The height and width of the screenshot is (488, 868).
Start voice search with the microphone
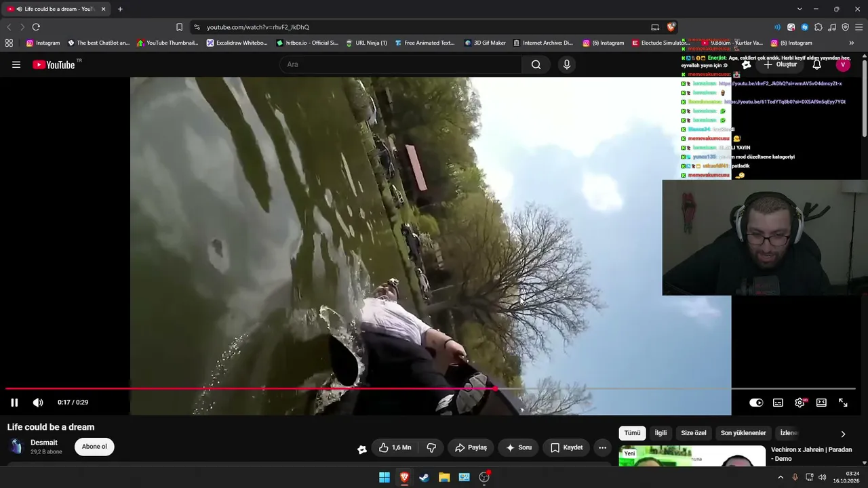pyautogui.click(x=567, y=64)
